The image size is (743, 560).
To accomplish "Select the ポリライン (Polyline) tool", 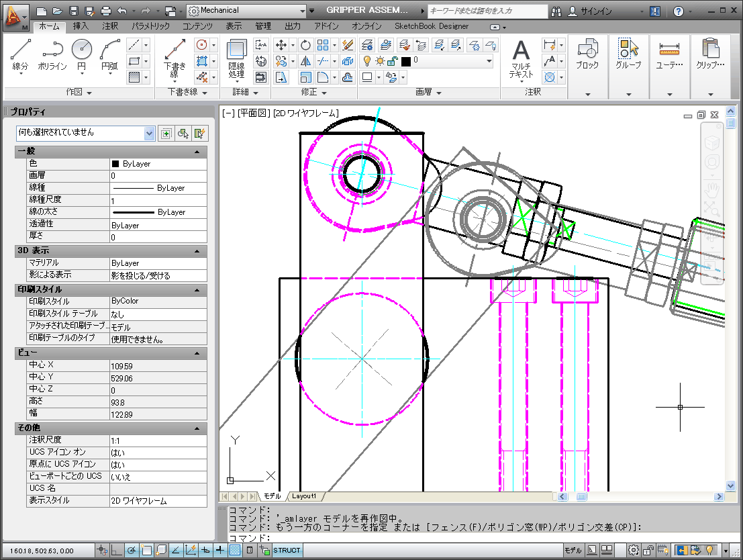I will click(52, 55).
